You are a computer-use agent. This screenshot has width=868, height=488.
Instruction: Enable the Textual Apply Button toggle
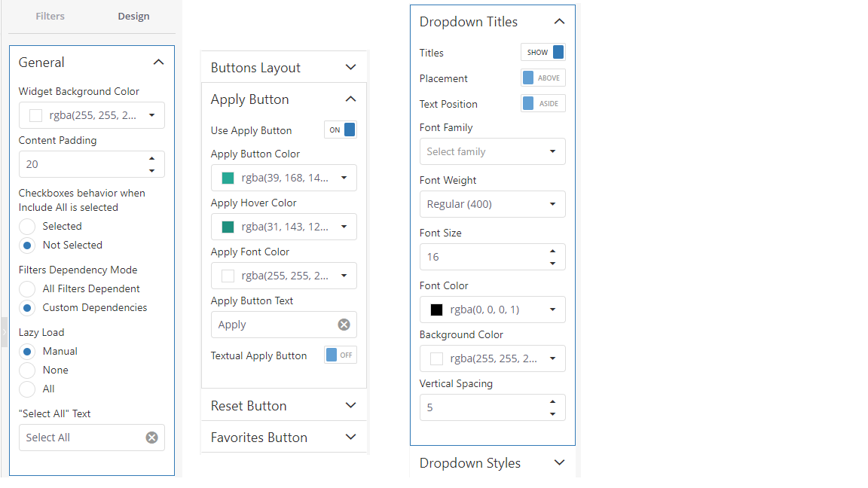pos(340,355)
